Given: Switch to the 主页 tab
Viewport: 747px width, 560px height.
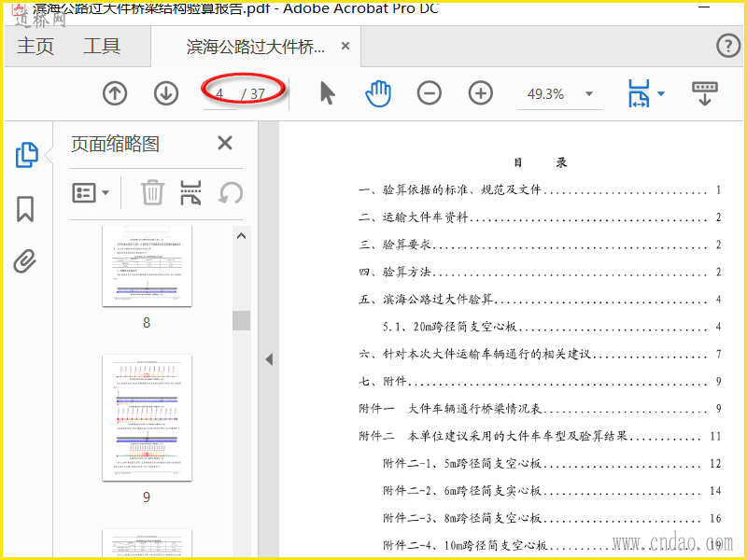Looking at the screenshot, I should tap(35, 46).
